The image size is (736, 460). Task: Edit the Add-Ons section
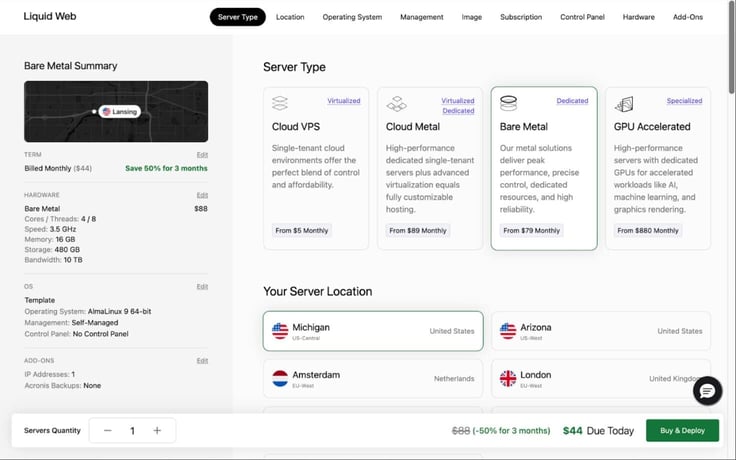click(x=202, y=361)
